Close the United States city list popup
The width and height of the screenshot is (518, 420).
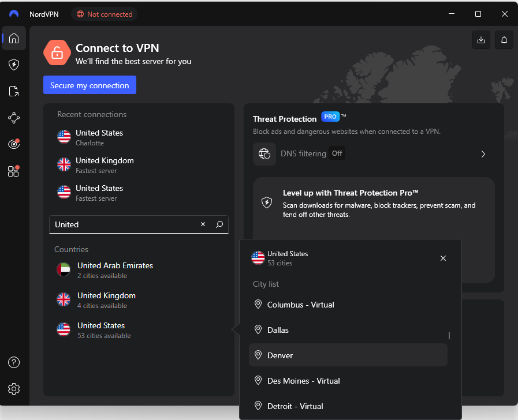pos(443,258)
